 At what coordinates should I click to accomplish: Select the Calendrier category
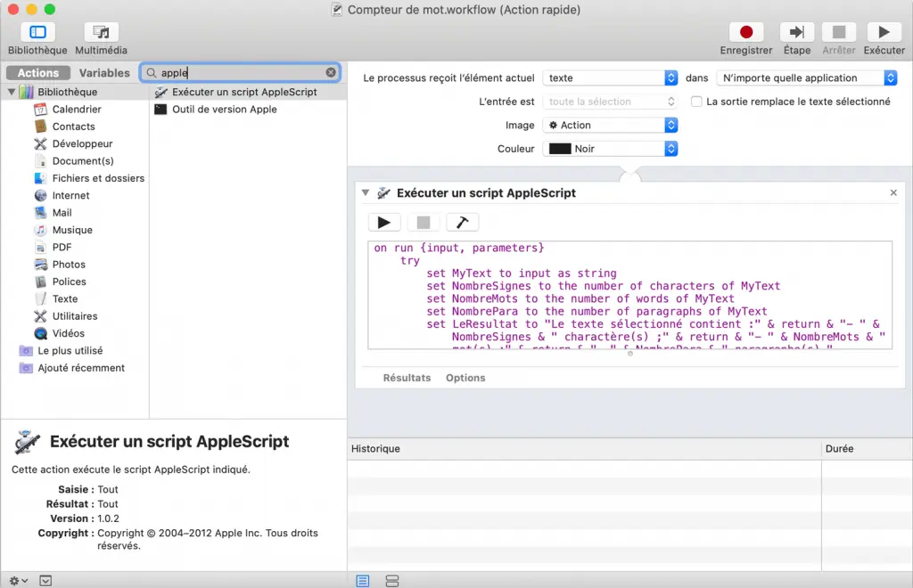pos(77,110)
